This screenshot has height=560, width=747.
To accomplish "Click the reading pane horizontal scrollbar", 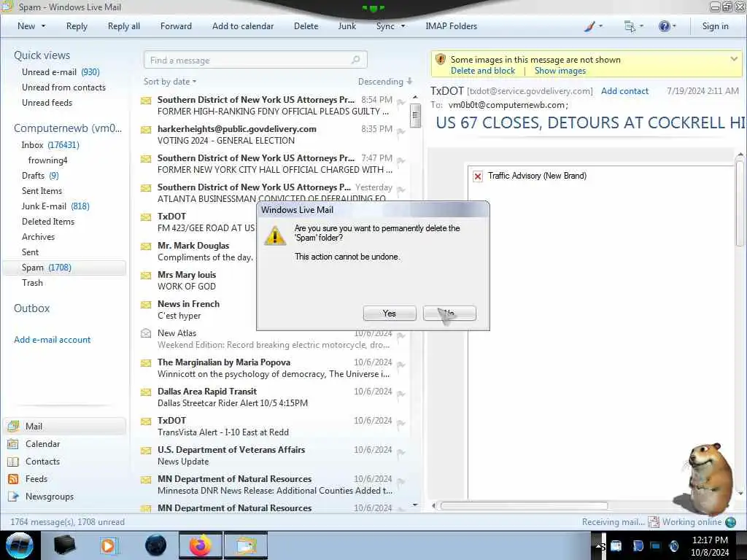I will [x=524, y=506].
